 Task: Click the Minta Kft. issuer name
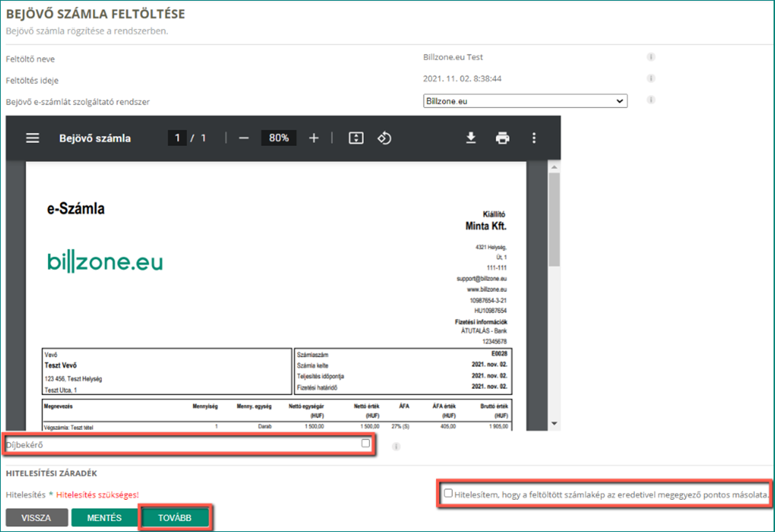pyautogui.click(x=486, y=225)
